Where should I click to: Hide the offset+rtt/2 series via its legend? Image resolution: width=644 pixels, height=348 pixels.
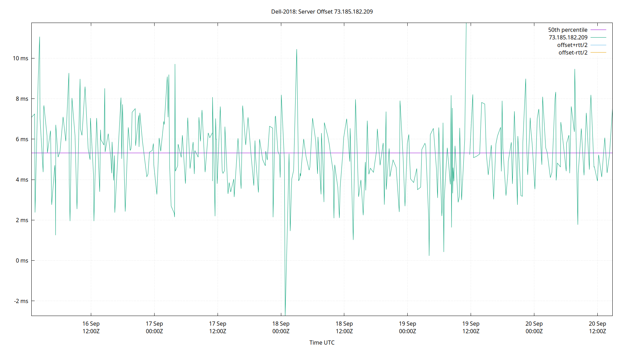pyautogui.click(x=572, y=45)
